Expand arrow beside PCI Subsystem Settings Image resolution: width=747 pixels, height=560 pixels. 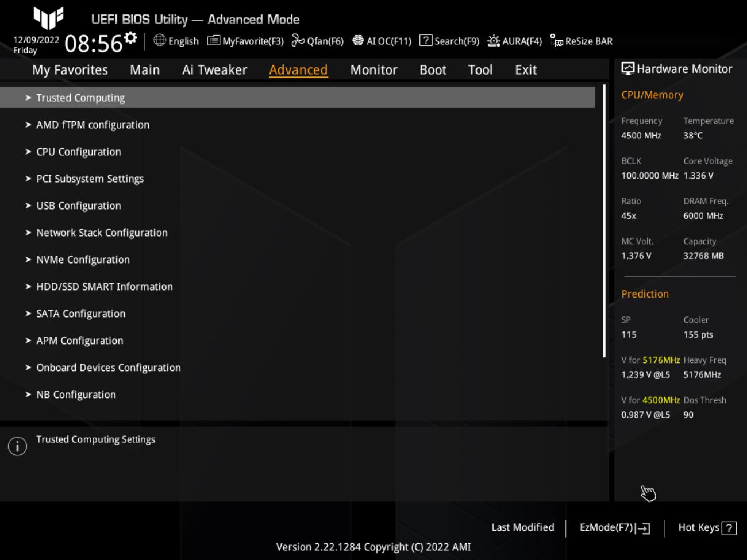tap(28, 179)
